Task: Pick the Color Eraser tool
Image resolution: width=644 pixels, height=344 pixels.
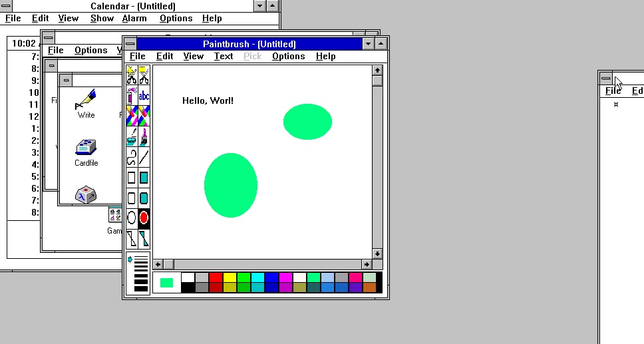Action: [x=132, y=116]
